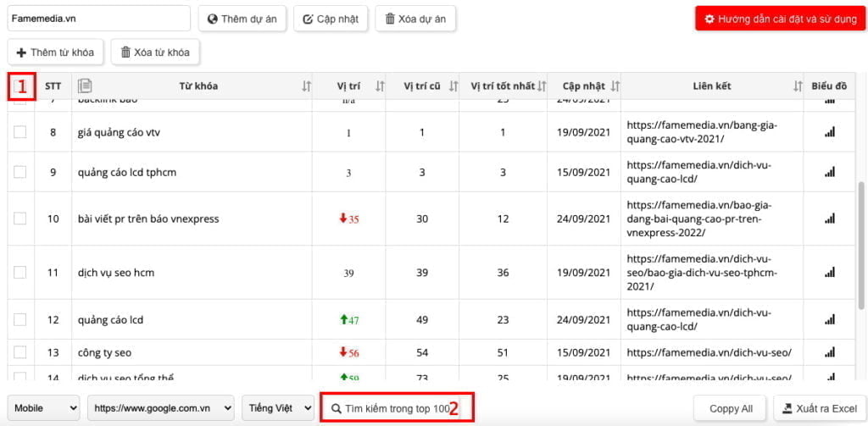View ranking chart for 'bài viết pr trên báo vnexpress'

[829, 219]
